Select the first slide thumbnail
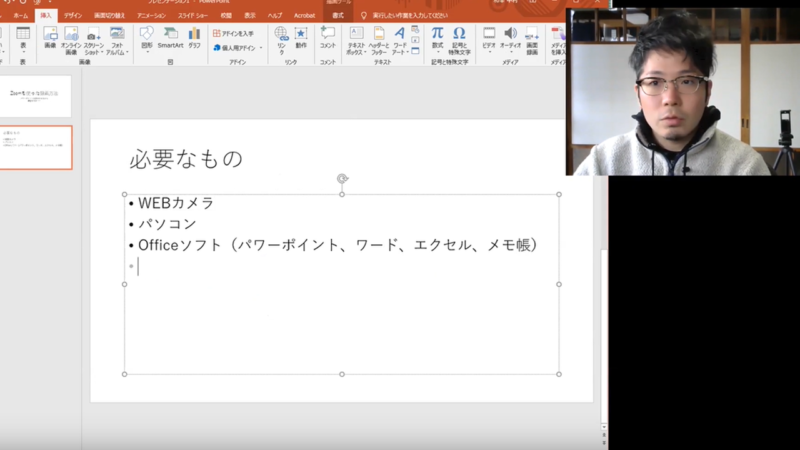 [35, 96]
